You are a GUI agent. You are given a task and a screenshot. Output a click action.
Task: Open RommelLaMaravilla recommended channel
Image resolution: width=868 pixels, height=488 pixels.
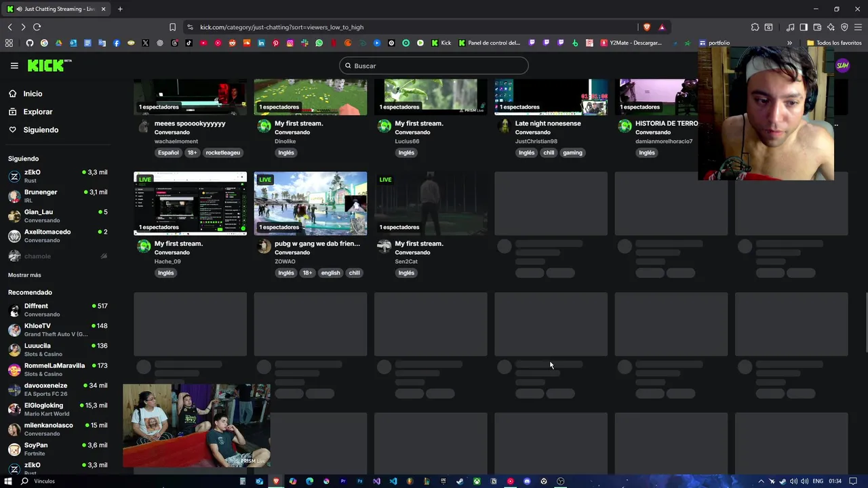click(58, 369)
